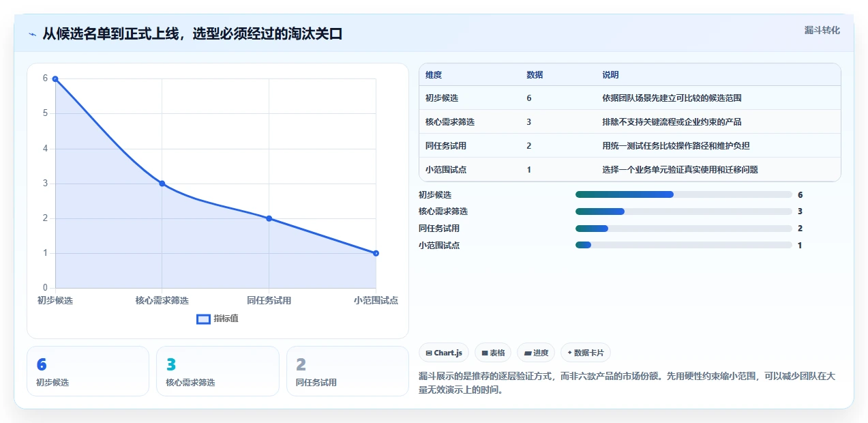
Task: Click the 进度 tag chip
Action: 536,353
